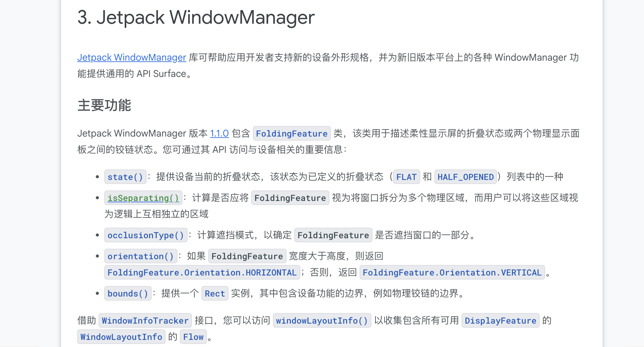This screenshot has width=644, height=347.
Task: Click the Rect class link
Action: tap(215, 293)
